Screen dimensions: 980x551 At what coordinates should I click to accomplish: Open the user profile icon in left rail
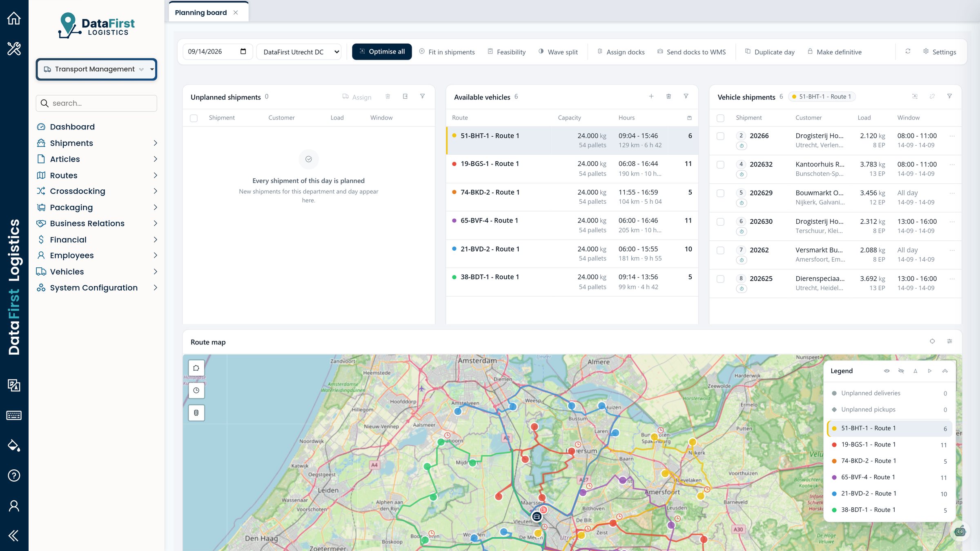click(x=14, y=506)
